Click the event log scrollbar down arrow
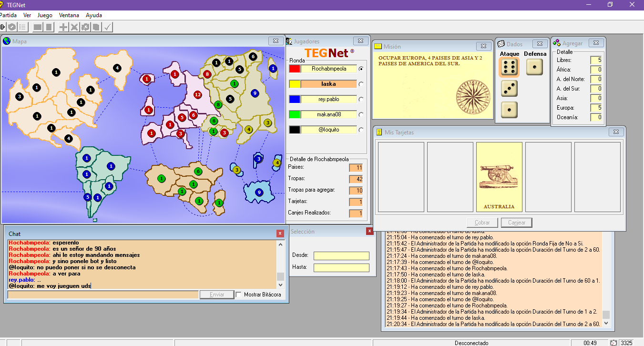Screen dimensions: 644x346 (606, 324)
